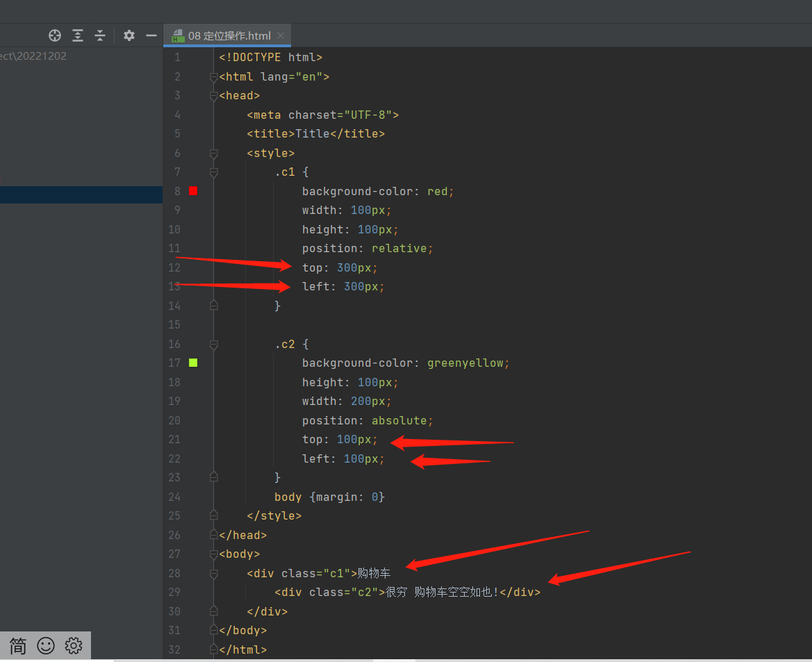The image size is (812, 662).
Task: Click the fold end marker on line 30
Action: (213, 611)
